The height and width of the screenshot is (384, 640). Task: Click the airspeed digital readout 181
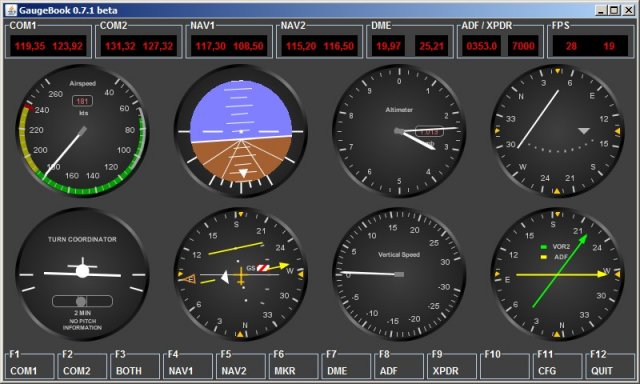(x=82, y=101)
